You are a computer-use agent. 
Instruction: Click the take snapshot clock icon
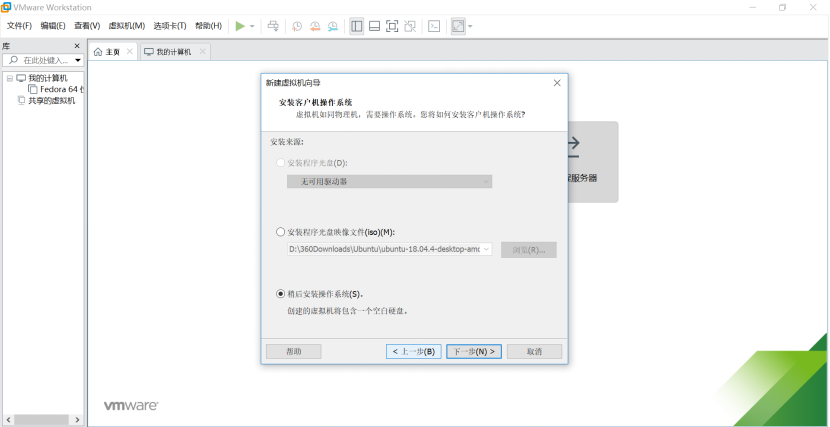(297, 26)
